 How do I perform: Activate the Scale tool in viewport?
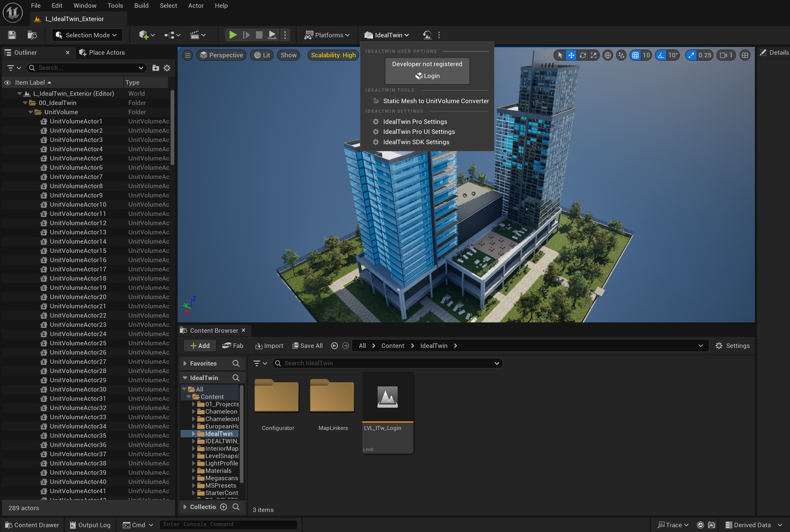(594, 55)
